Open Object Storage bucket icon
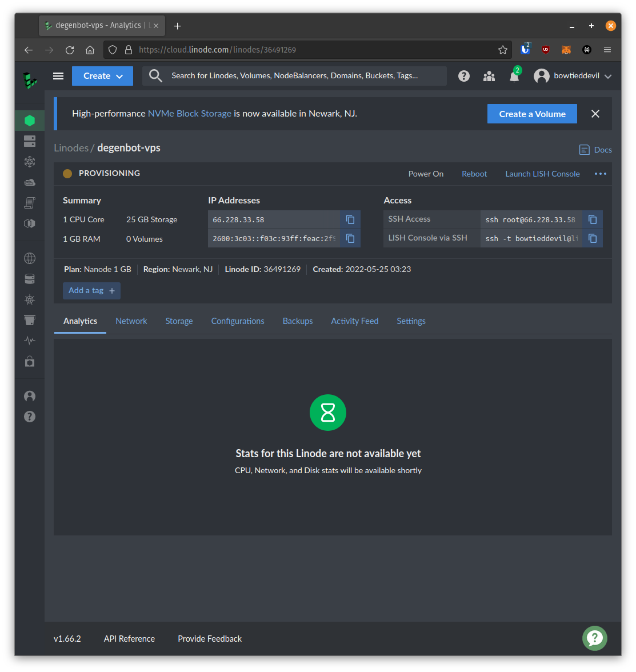 coord(30,320)
